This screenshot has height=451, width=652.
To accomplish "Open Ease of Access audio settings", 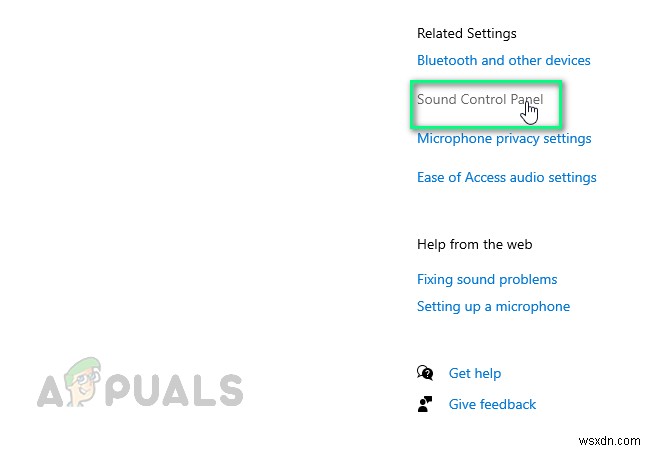I will point(506,177).
